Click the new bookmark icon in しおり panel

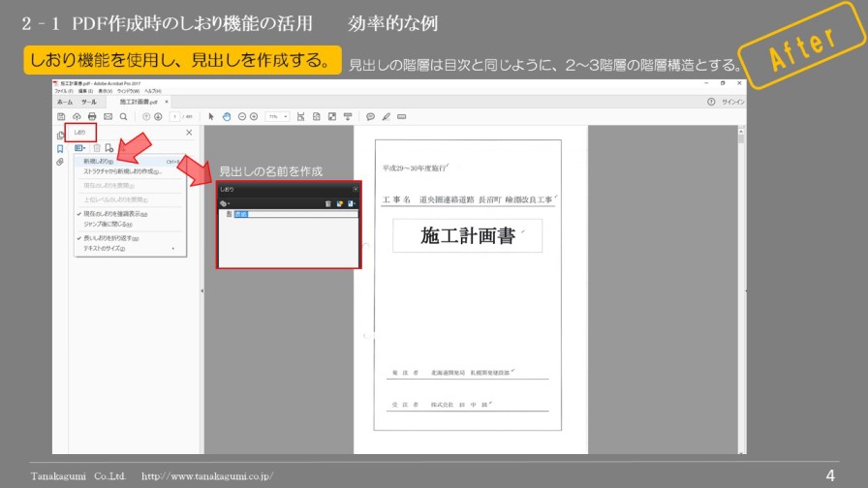pyautogui.click(x=109, y=147)
